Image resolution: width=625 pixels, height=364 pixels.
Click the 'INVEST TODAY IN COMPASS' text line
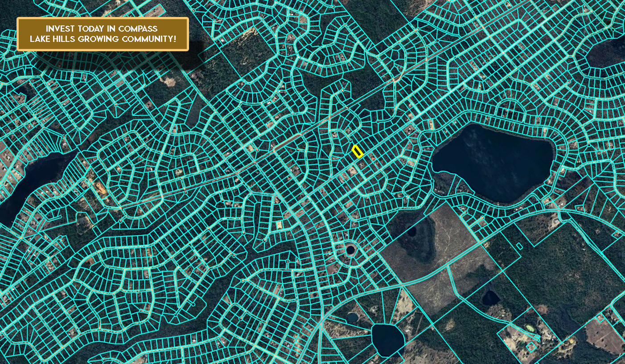[103, 29]
